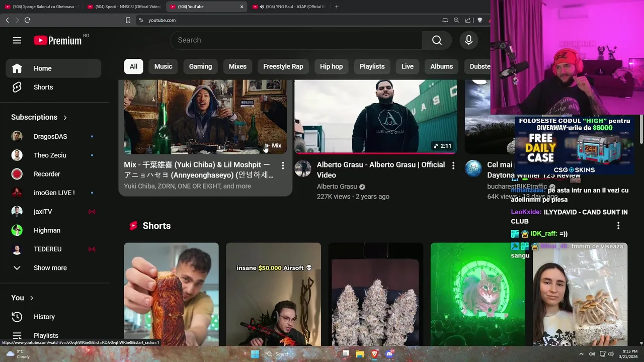Reload the page with the refresh icon
The image size is (644, 362).
(x=27, y=20)
